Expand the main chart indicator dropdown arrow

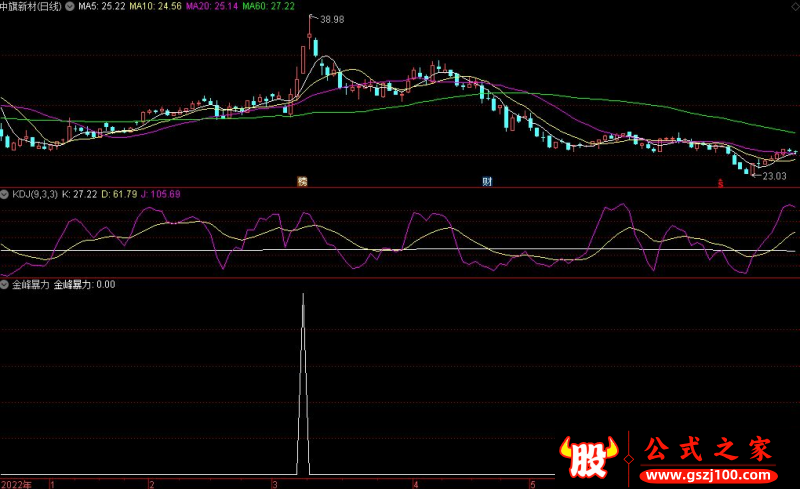click(71, 6)
